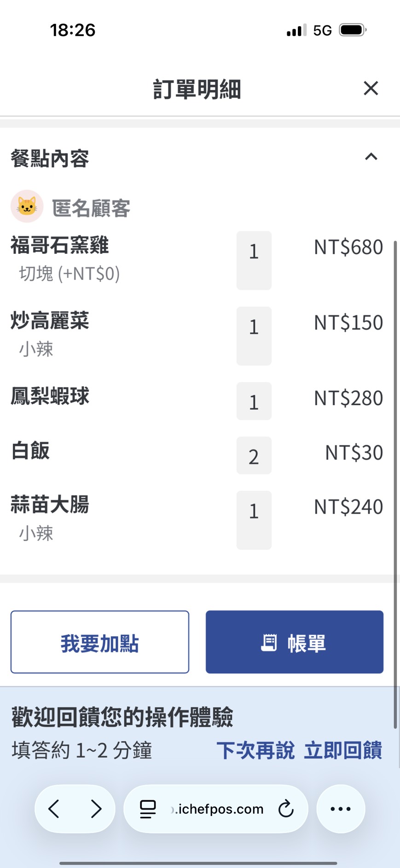
Task: Collapse the 餐點內容 section
Action: 371,158
